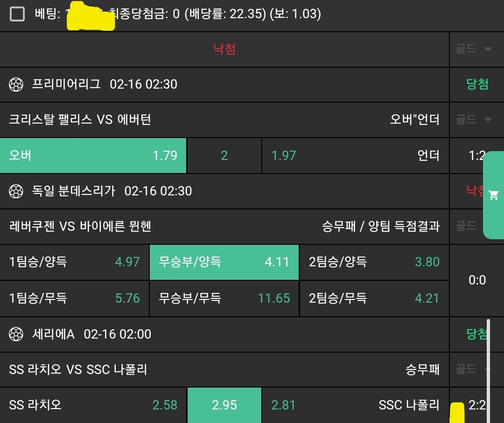
Task: Open the 골드 dropdown in the 낙첨 row
Action: [x=474, y=49]
